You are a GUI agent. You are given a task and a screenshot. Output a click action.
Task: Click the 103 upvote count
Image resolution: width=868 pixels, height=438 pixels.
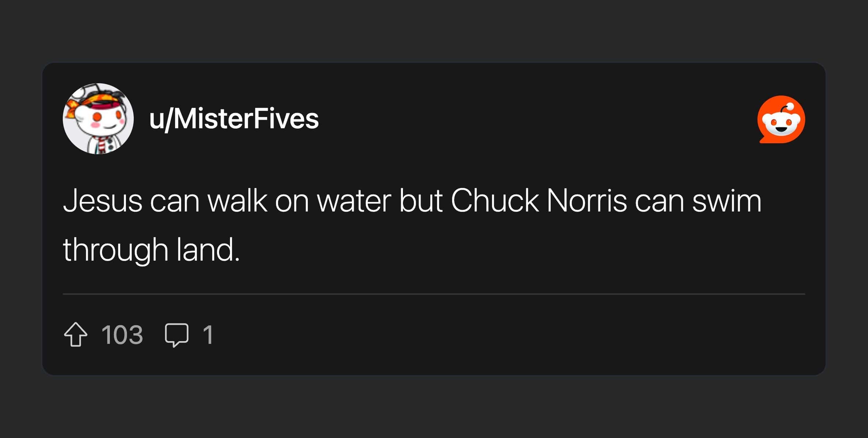tap(122, 335)
